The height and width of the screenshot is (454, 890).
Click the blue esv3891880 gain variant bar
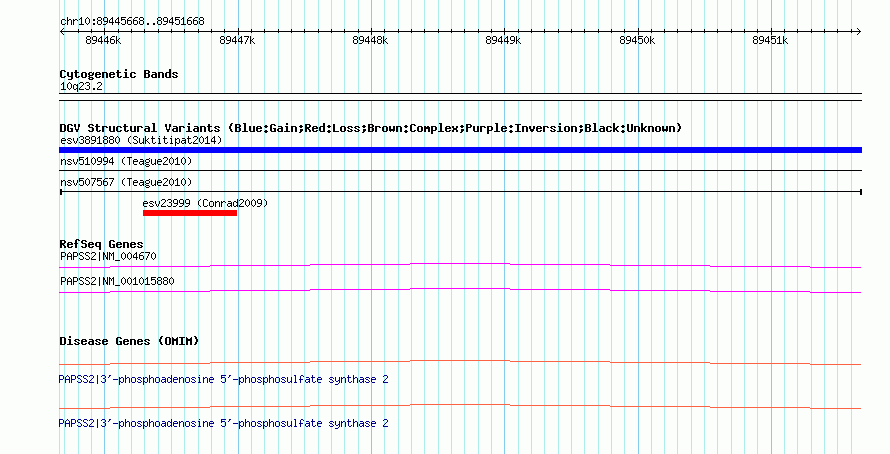[x=460, y=150]
